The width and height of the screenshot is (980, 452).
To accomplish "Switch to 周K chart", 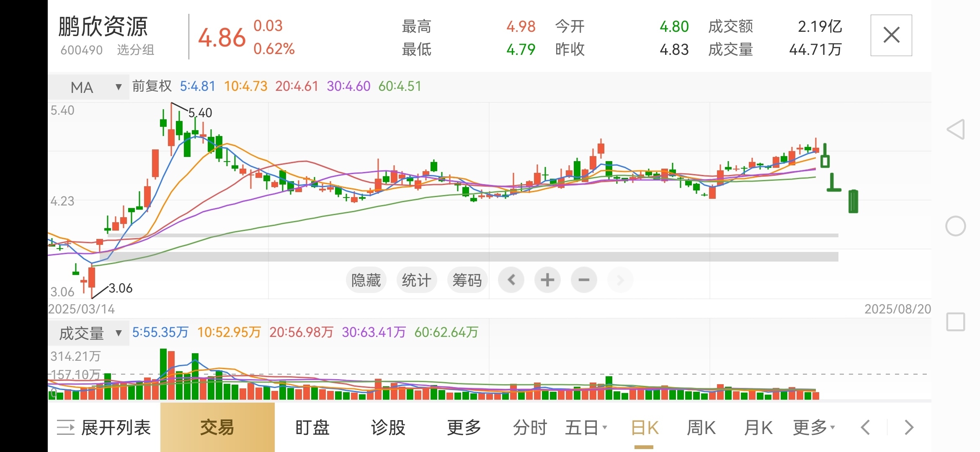I will coord(701,427).
